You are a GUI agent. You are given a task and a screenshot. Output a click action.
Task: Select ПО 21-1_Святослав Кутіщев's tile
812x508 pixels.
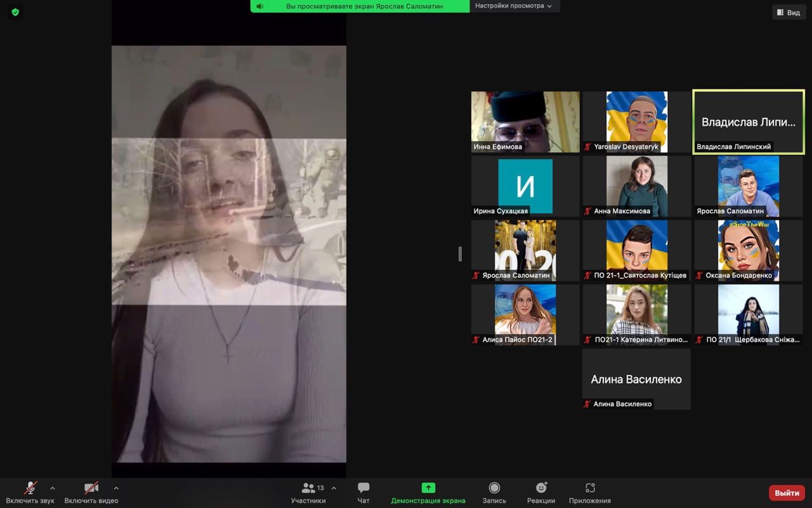point(637,250)
